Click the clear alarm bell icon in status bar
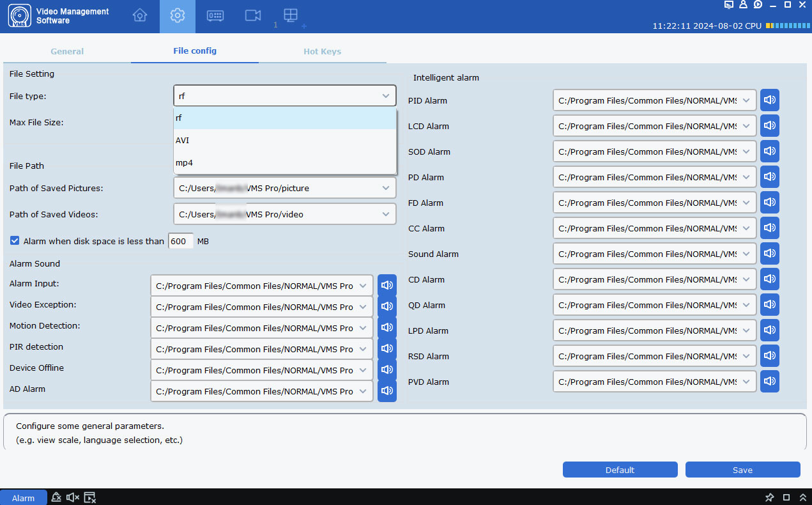This screenshot has height=505, width=812. tap(56, 497)
